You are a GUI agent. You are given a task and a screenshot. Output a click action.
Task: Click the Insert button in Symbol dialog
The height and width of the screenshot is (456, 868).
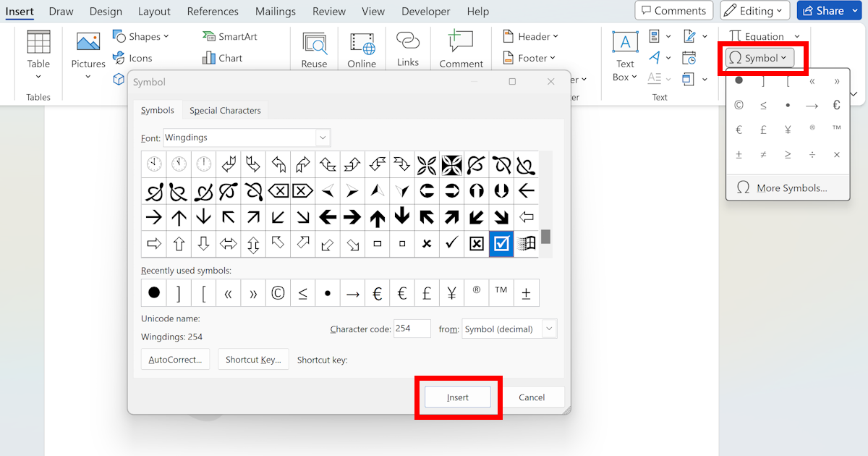pyautogui.click(x=458, y=397)
